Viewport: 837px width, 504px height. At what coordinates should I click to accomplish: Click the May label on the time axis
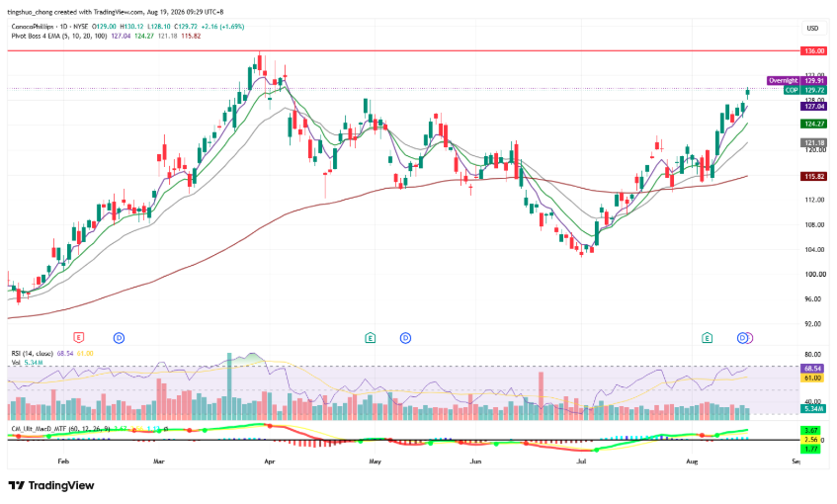(376, 462)
